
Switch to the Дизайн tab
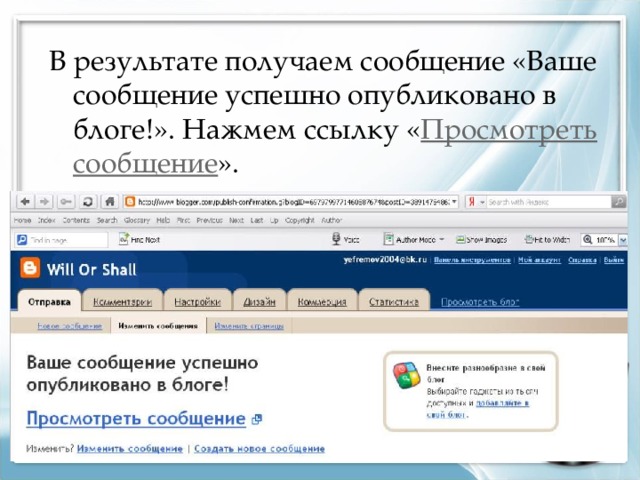click(259, 302)
